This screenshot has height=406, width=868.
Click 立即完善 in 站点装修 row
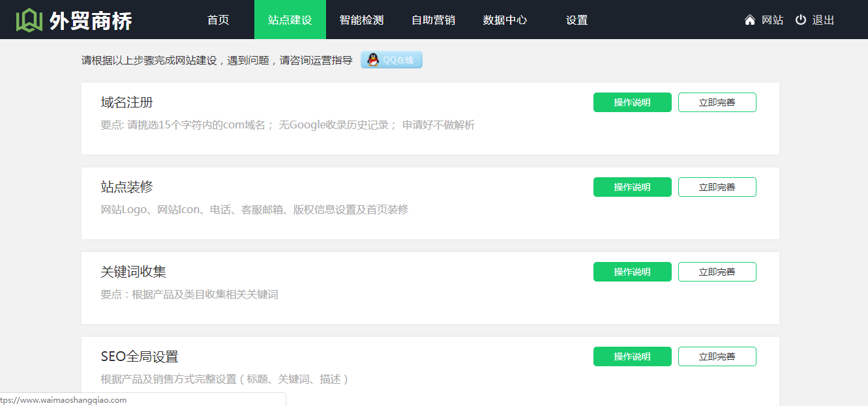coord(717,187)
